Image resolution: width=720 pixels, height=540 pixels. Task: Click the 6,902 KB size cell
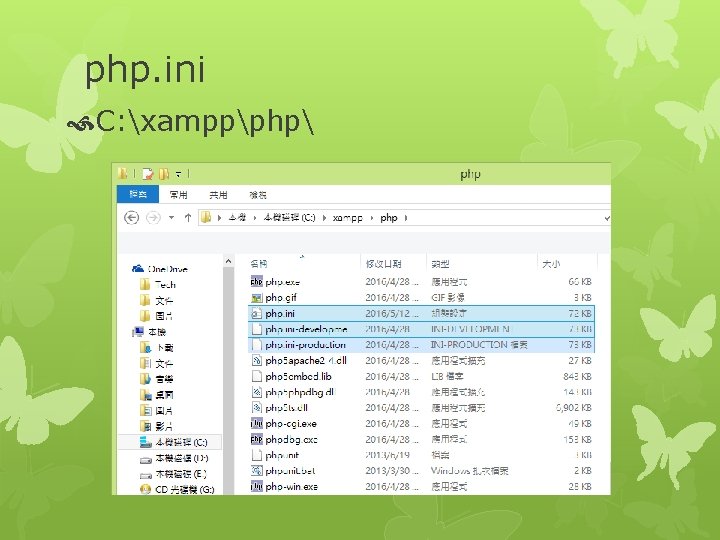click(x=573, y=407)
